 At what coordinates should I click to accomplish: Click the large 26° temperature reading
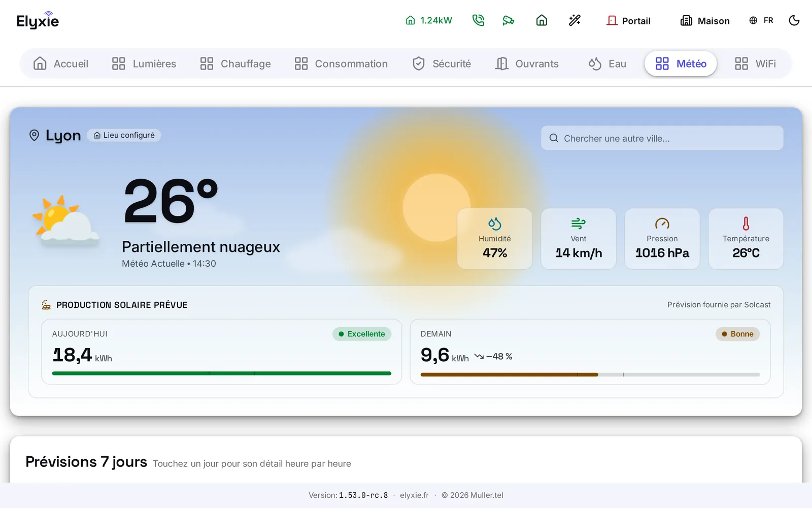(172, 201)
